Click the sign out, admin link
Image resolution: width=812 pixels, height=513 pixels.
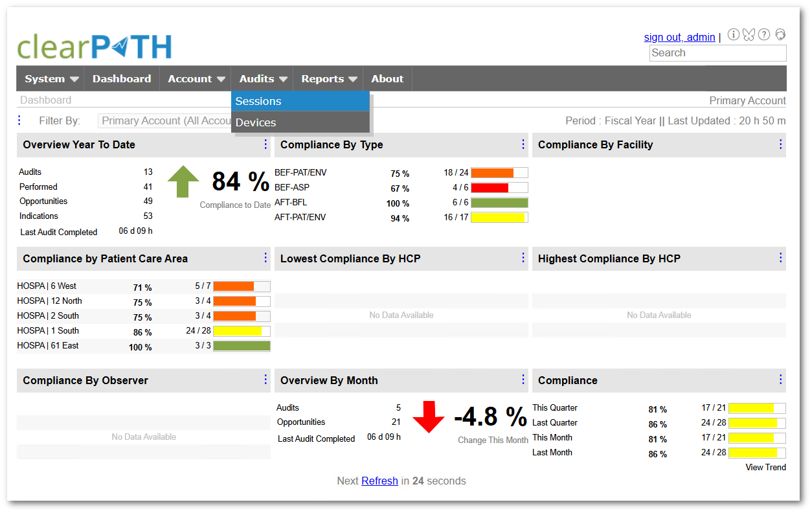pyautogui.click(x=680, y=38)
